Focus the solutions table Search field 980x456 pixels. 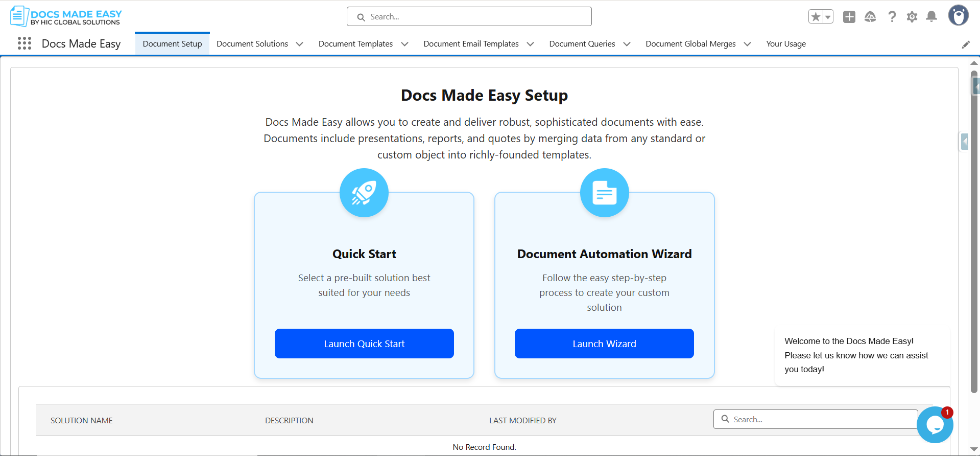click(x=816, y=419)
